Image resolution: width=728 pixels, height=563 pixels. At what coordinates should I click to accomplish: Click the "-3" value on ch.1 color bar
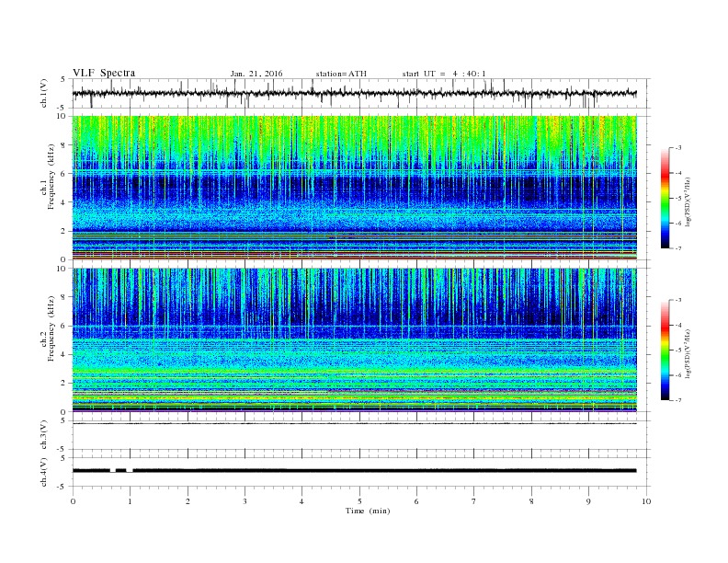[678, 148]
